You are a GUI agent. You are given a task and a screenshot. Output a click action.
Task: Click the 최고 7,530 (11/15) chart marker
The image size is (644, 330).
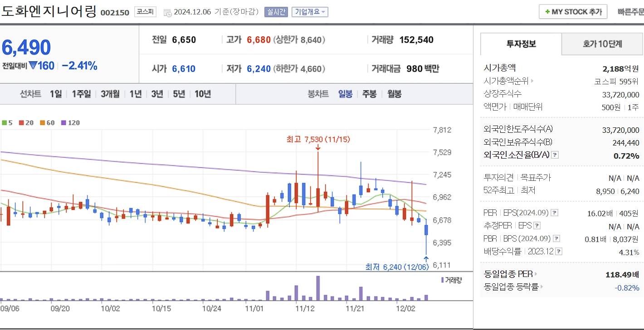tap(317, 140)
